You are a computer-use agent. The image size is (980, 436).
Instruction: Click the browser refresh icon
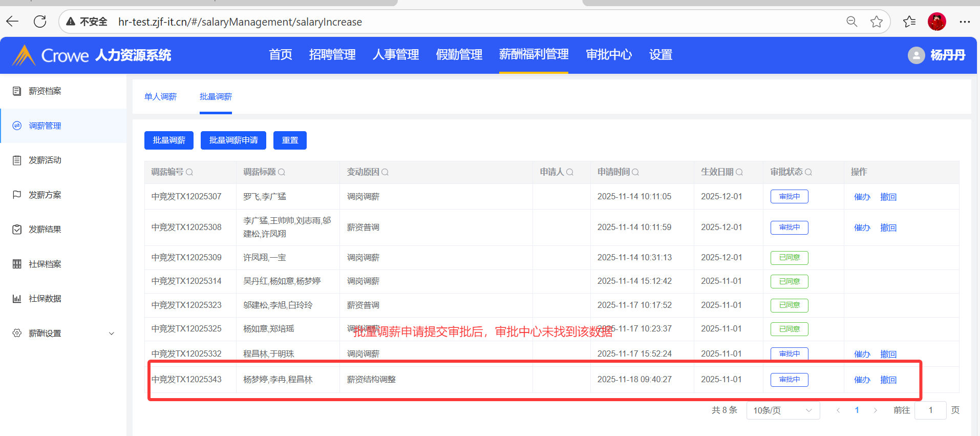point(40,22)
